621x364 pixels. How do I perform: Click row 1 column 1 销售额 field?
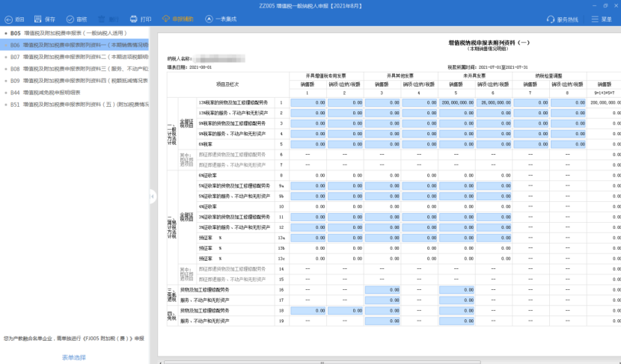coord(308,102)
